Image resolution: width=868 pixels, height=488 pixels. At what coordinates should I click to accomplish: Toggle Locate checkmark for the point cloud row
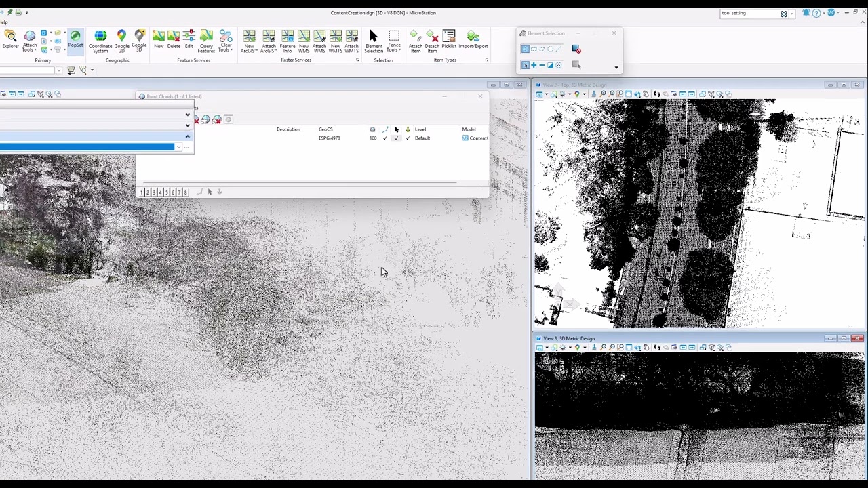pos(396,138)
